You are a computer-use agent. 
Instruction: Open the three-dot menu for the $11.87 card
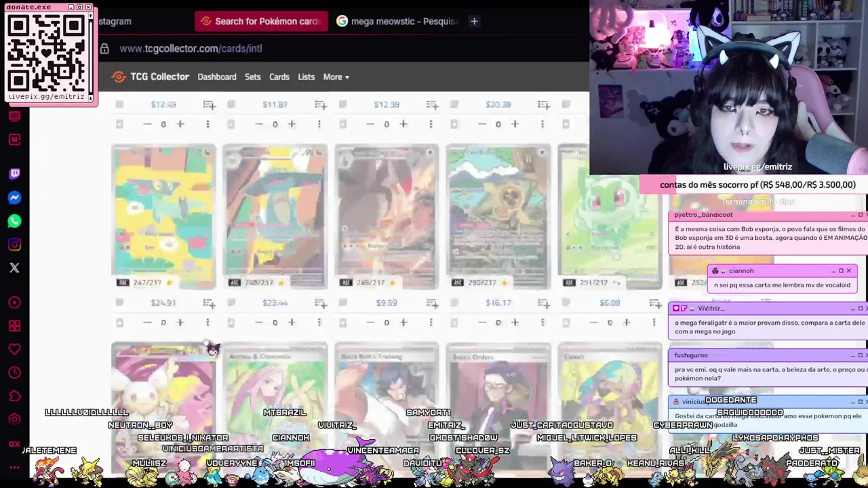tap(319, 124)
